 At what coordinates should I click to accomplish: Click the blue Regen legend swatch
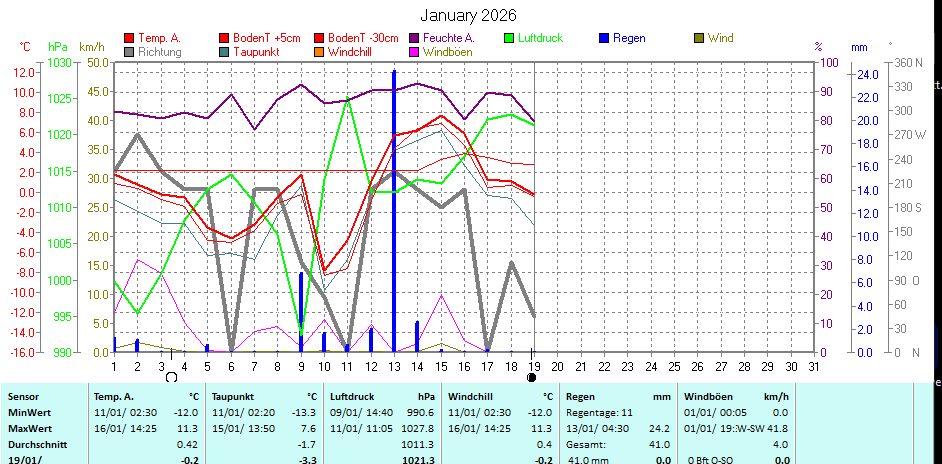coord(604,39)
